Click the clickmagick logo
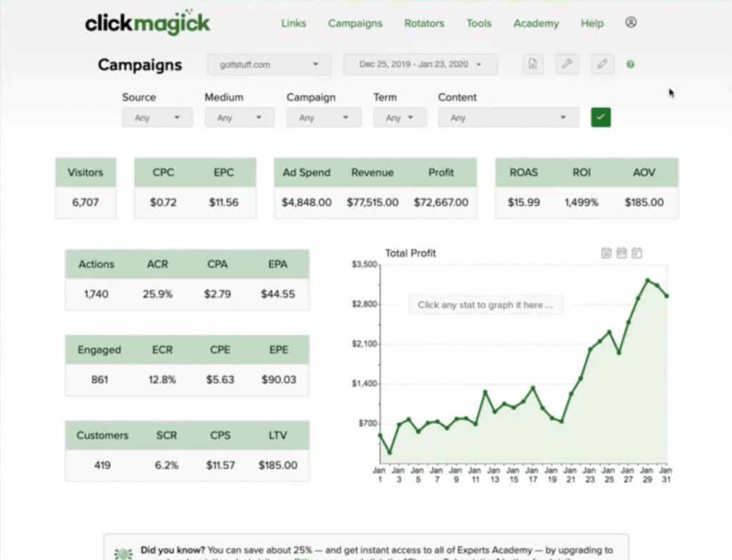This screenshot has height=560, width=732. coord(146,21)
